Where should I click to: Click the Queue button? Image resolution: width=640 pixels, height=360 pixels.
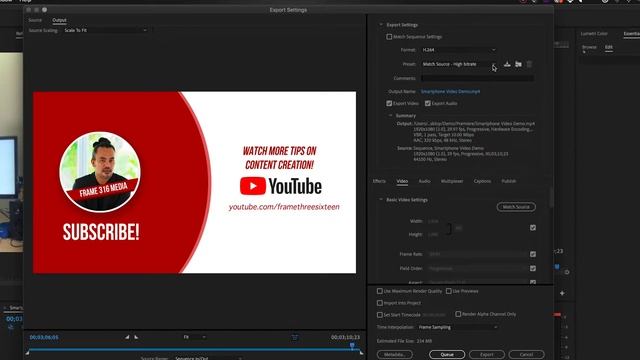click(x=447, y=354)
